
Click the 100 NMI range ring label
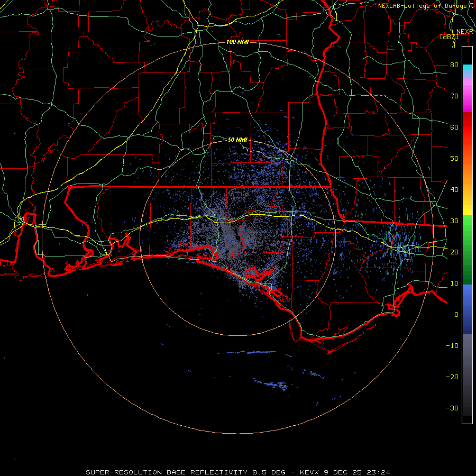237,42
